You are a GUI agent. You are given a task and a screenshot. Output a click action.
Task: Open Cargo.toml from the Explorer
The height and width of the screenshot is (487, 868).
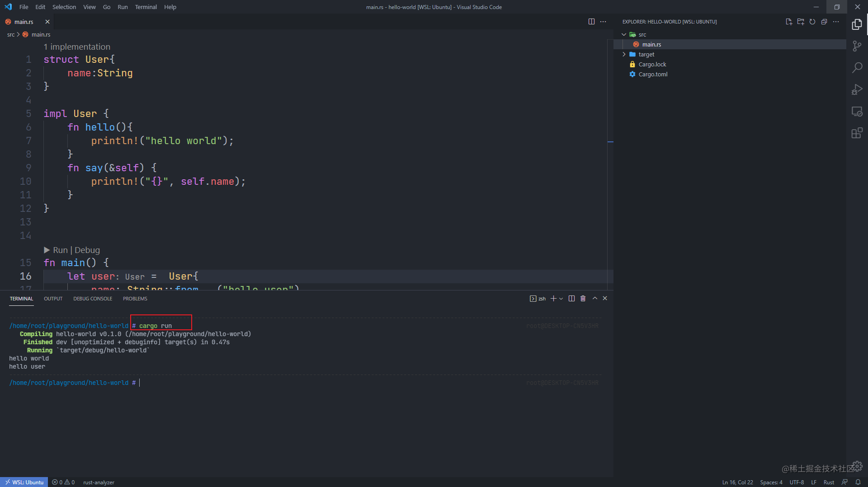coord(653,74)
